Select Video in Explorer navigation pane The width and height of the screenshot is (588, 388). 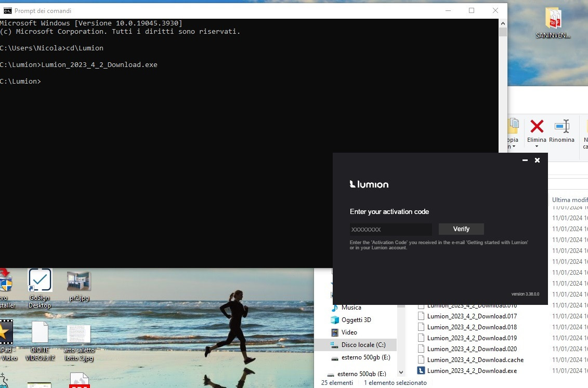349,332
